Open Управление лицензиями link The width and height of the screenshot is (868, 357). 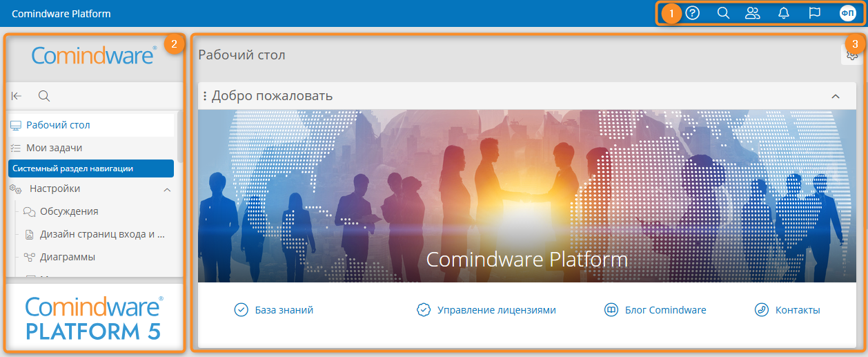point(497,310)
